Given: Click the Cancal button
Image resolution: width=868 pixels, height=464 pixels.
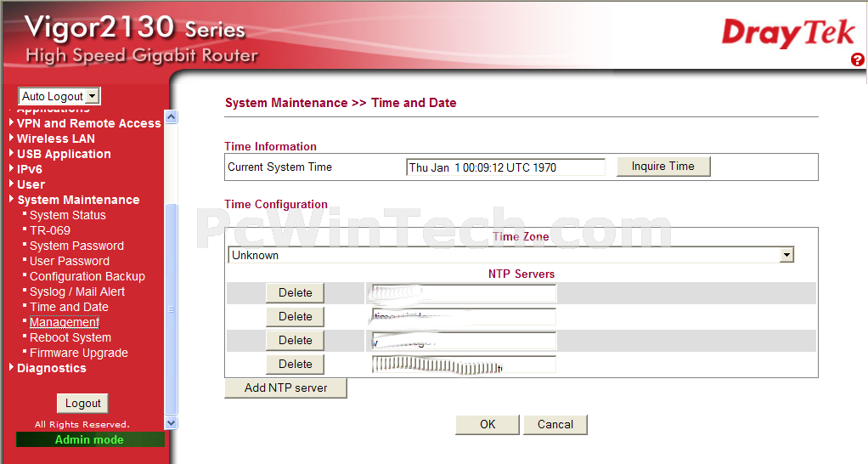Looking at the screenshot, I should click(x=555, y=425).
